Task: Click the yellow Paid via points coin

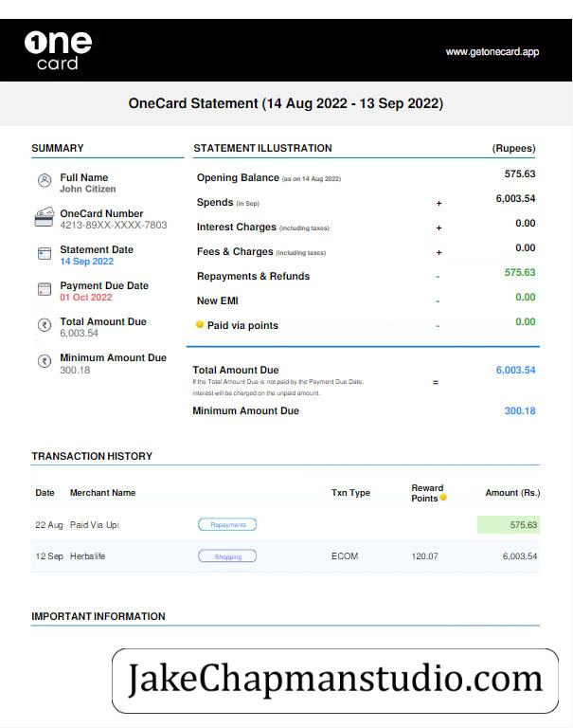Action: [x=200, y=324]
